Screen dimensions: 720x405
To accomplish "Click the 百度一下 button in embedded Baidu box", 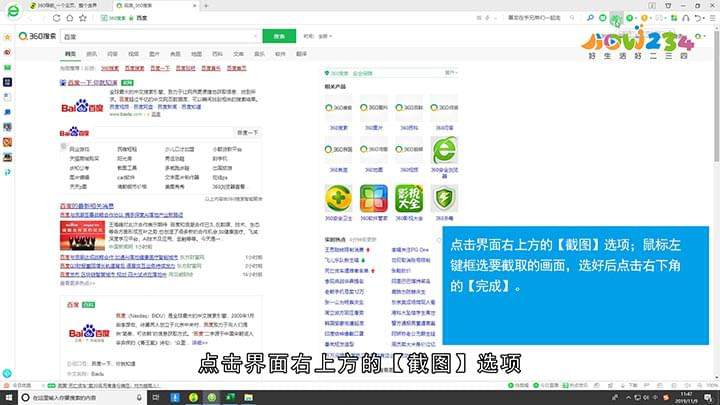I will click(x=248, y=133).
